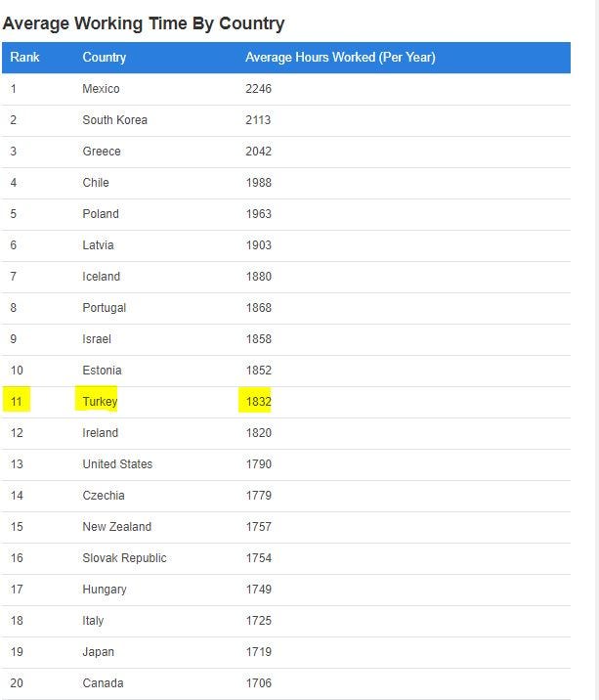The width and height of the screenshot is (599, 700).
Task: Click the page title Average Working Time
Action: 144,23
